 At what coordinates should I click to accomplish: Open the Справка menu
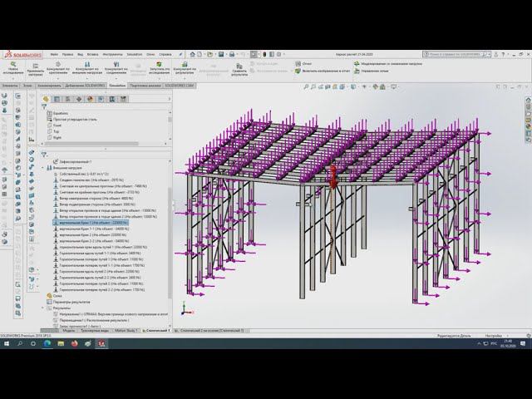[165, 54]
